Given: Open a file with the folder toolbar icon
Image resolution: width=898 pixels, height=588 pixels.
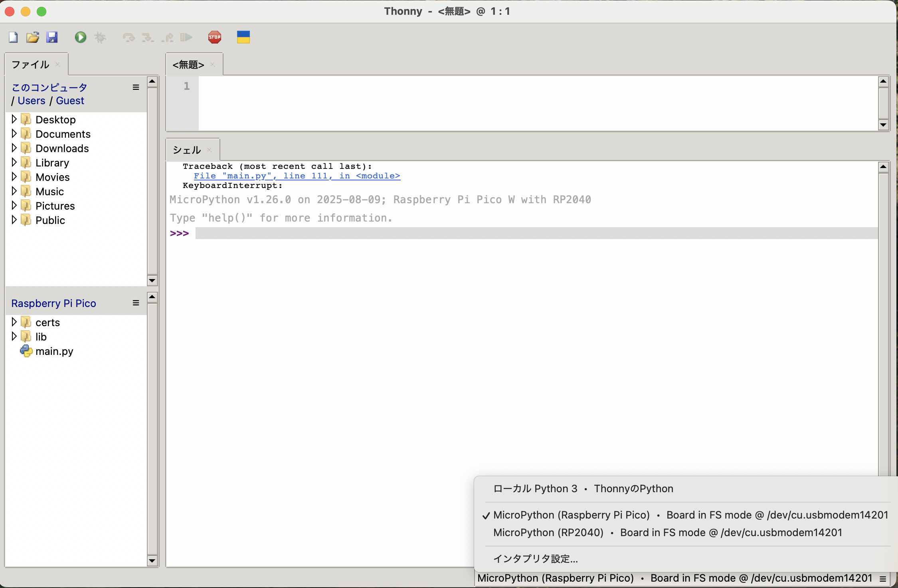Looking at the screenshot, I should (x=33, y=38).
